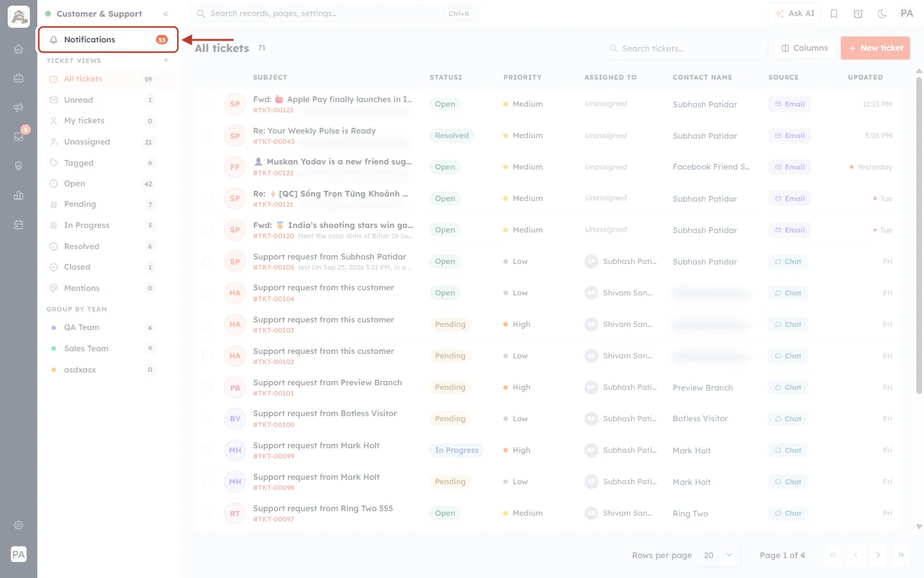Click the Search tickets field
This screenshot has width=924, height=578.
[685, 48]
